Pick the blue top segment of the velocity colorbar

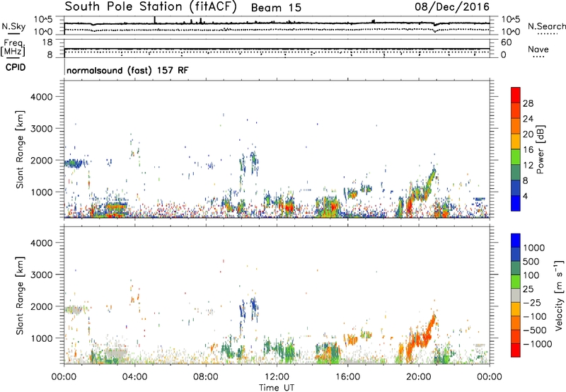(x=516, y=241)
